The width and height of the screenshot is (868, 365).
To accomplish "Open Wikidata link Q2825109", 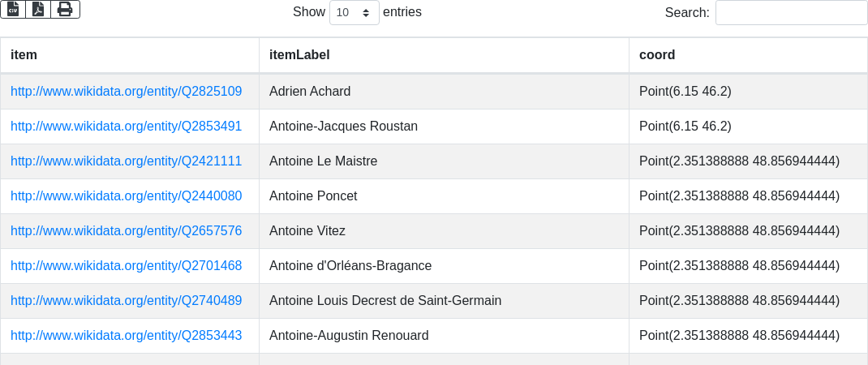I will point(126,92).
